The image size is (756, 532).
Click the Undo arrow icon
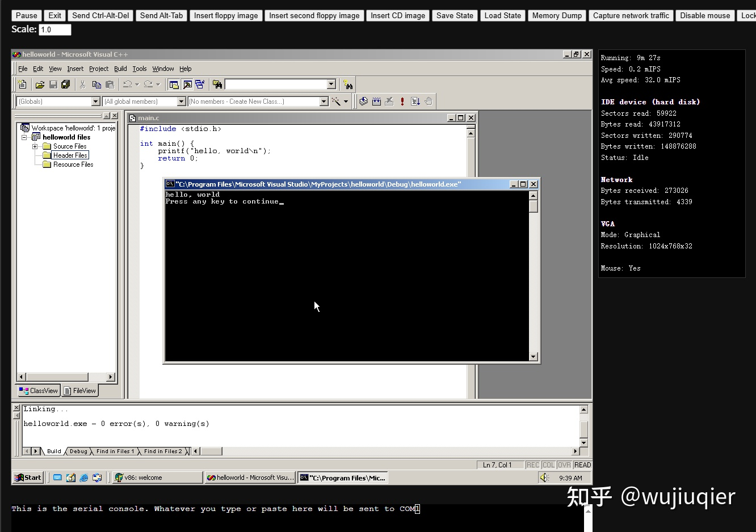[128, 85]
